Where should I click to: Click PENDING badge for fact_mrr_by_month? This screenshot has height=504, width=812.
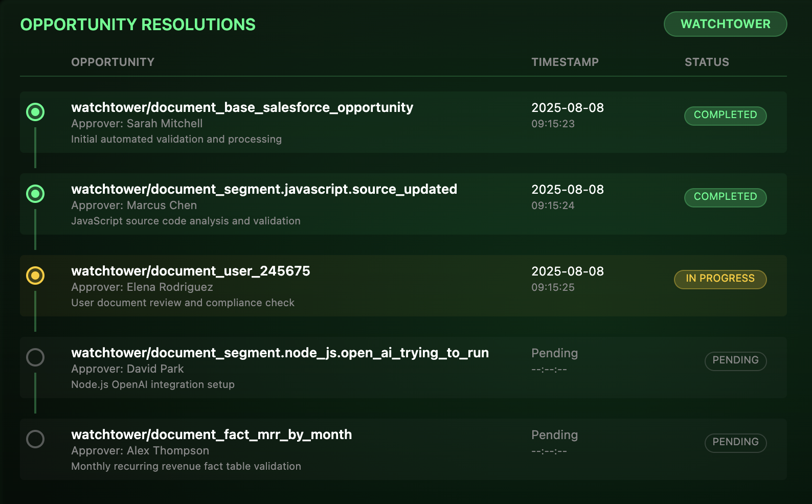[x=735, y=443]
